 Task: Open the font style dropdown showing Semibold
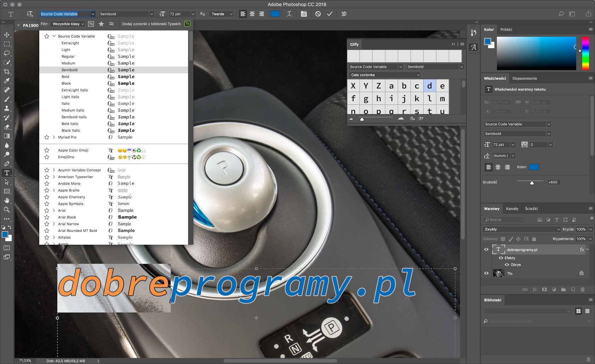click(x=152, y=14)
